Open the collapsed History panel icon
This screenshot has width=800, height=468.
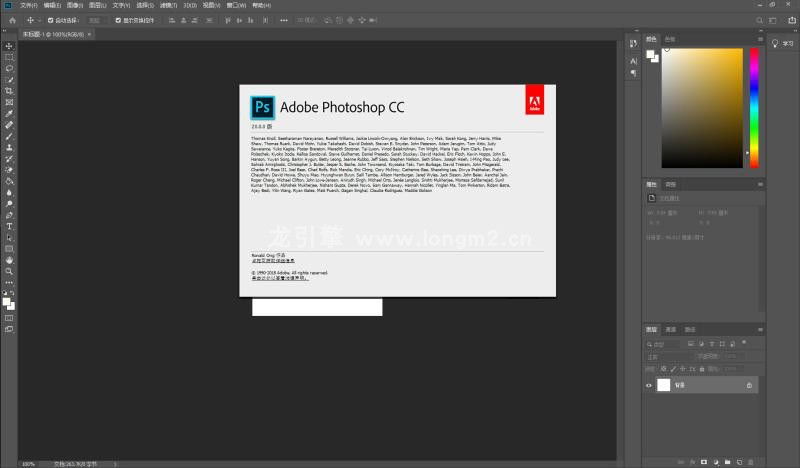pyautogui.click(x=633, y=44)
